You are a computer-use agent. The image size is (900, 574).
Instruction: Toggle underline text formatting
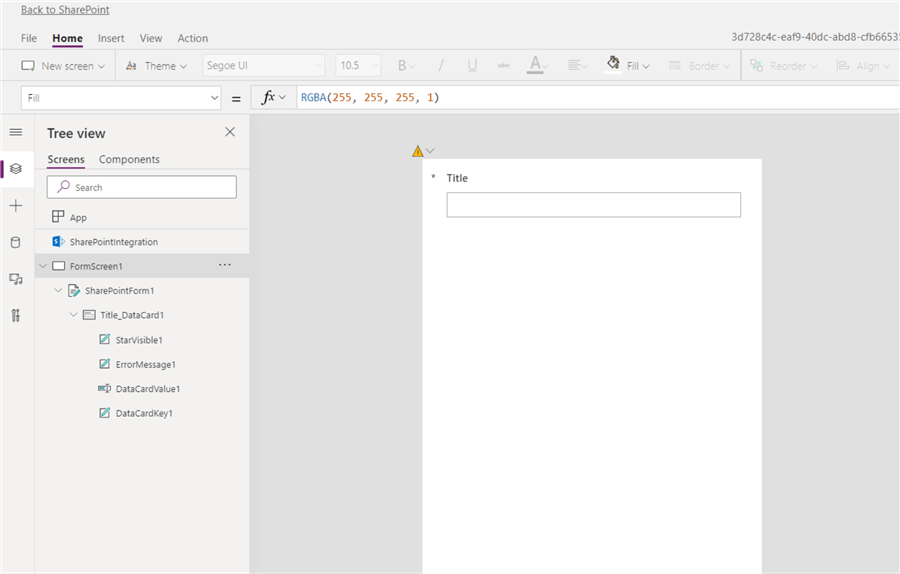(472, 65)
